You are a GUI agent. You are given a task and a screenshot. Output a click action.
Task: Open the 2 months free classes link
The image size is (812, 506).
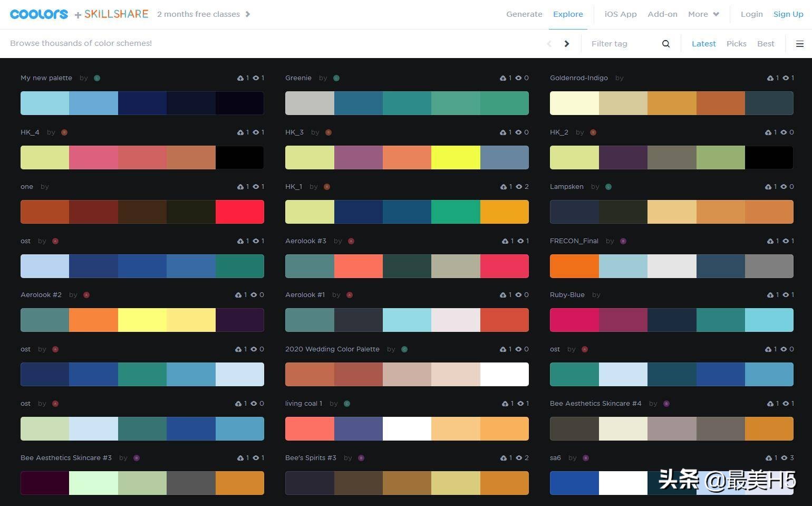pos(198,14)
